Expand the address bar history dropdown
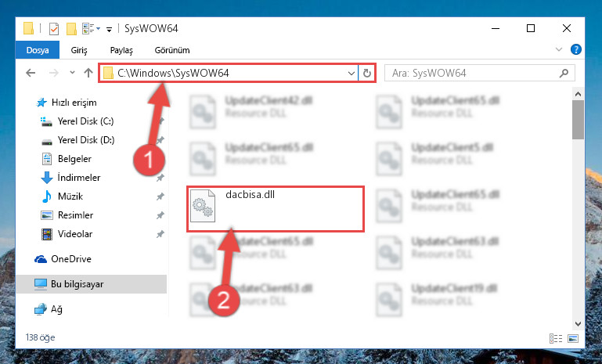 [351, 73]
